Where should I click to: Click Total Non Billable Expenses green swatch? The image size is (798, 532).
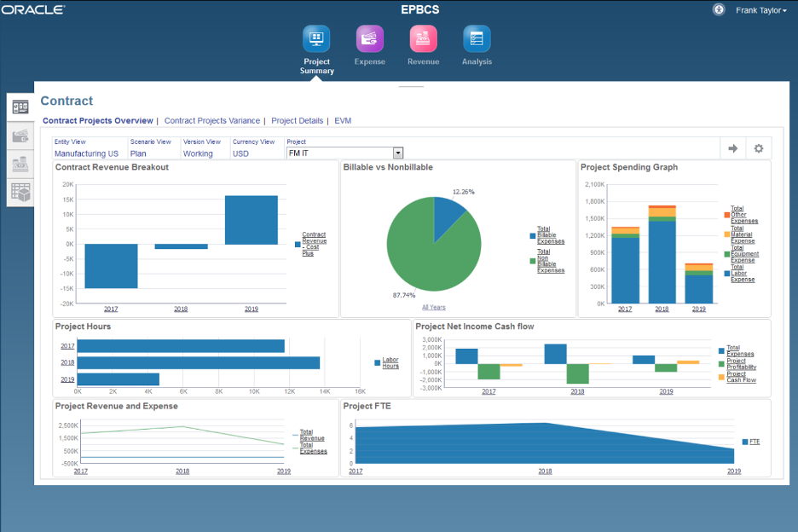tap(532, 261)
